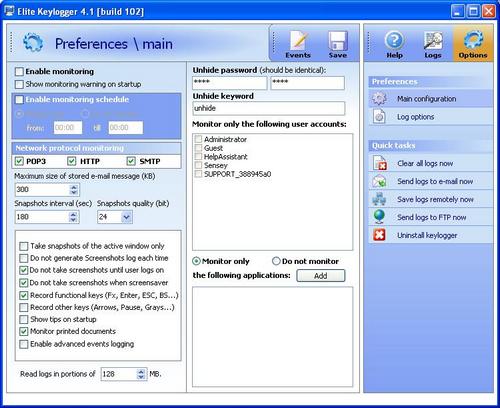This screenshot has width=500, height=408.
Task: Open the Logs magnifier icon
Action: click(x=433, y=41)
